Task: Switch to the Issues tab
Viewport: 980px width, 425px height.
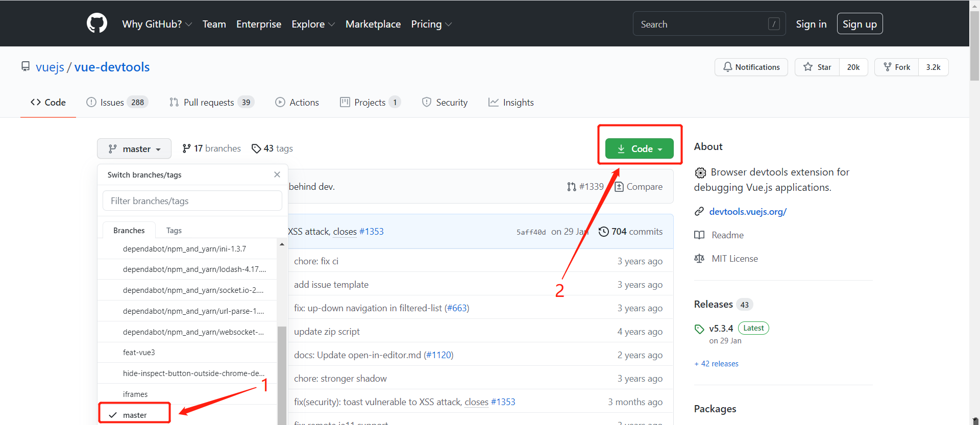Action: [117, 102]
